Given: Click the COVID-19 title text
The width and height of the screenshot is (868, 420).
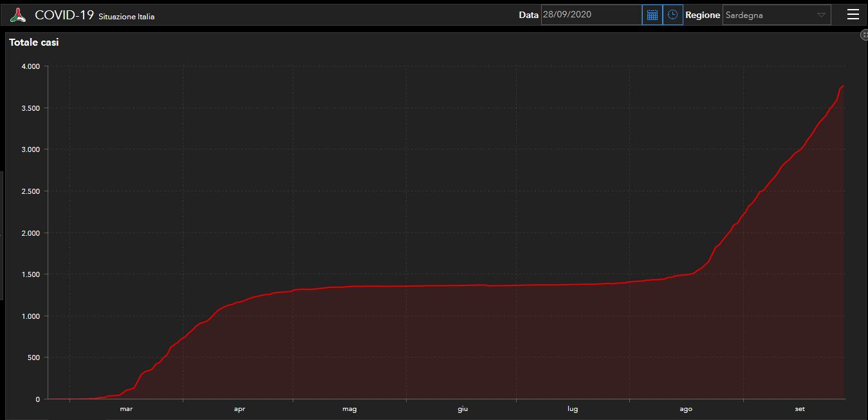Looking at the screenshot, I should click(64, 15).
